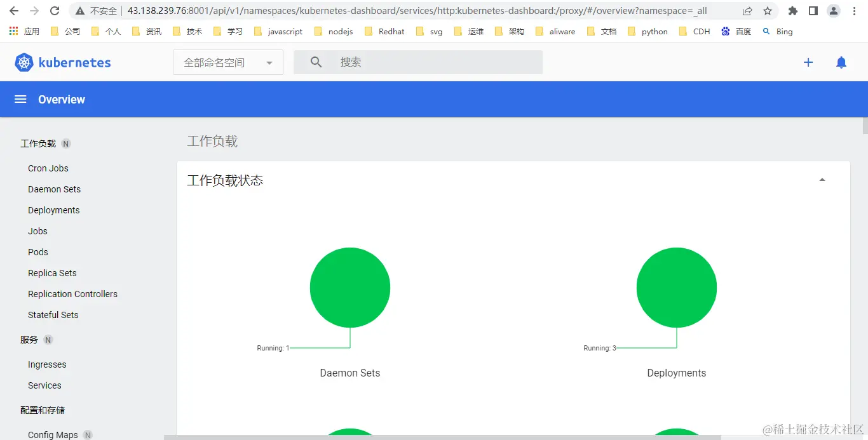Viewport: 868px width, 440px height.
Task: Open Pods in the sidebar
Action: click(x=38, y=252)
